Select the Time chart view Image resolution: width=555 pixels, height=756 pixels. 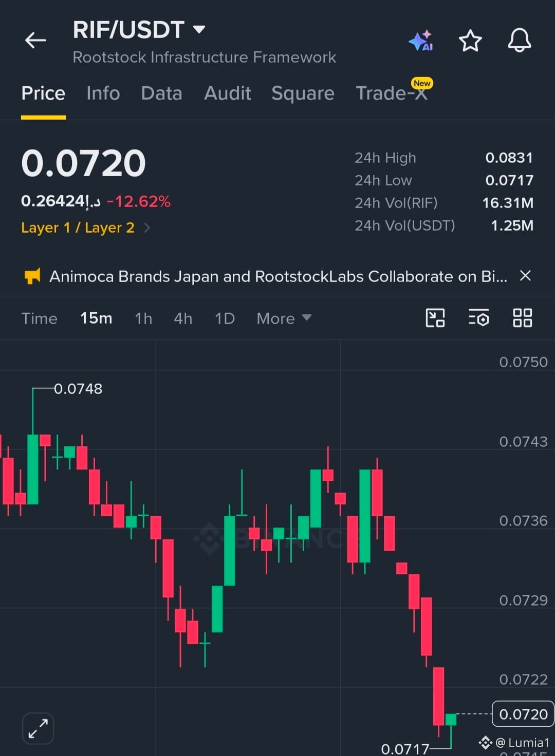pyautogui.click(x=39, y=318)
